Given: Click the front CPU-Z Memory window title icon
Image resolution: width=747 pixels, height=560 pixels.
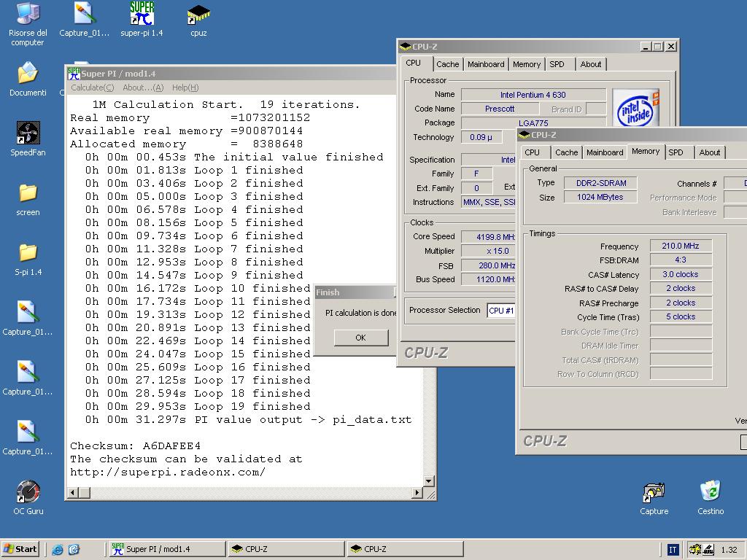Looking at the screenshot, I should (524, 135).
